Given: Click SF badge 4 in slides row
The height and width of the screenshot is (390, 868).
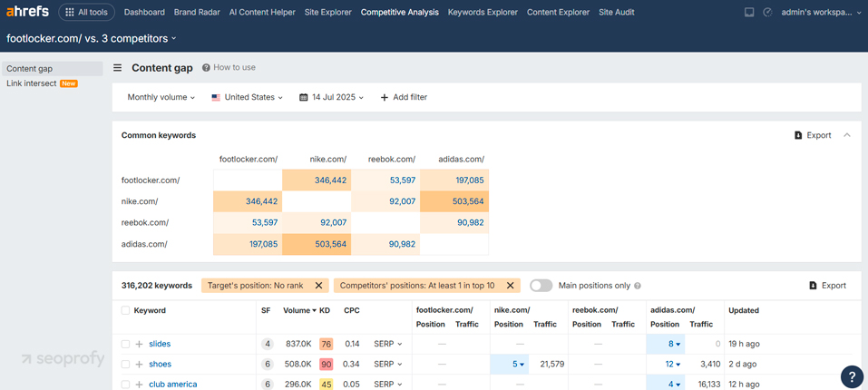Looking at the screenshot, I should [268, 344].
